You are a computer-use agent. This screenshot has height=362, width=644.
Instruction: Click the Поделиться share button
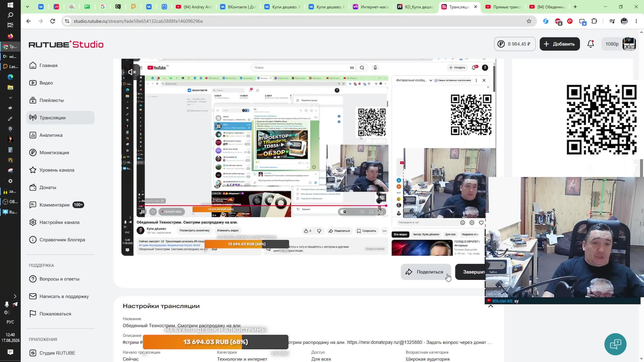tap(426, 272)
